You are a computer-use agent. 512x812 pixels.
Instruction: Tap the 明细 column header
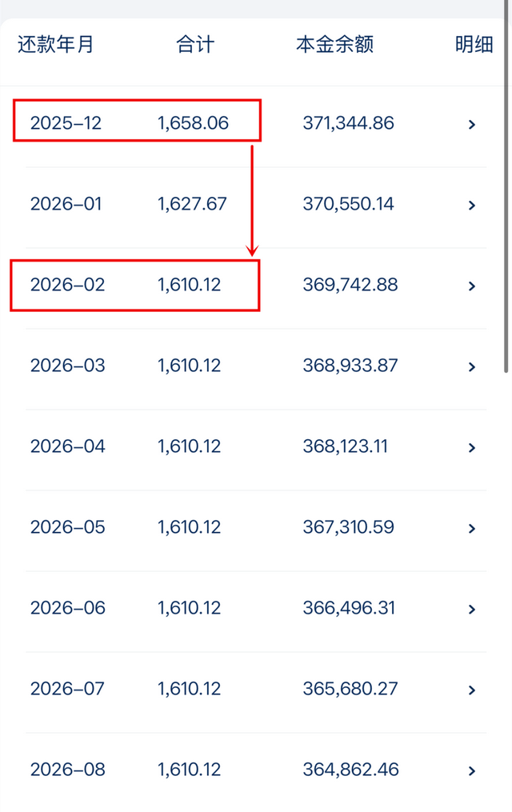474,45
